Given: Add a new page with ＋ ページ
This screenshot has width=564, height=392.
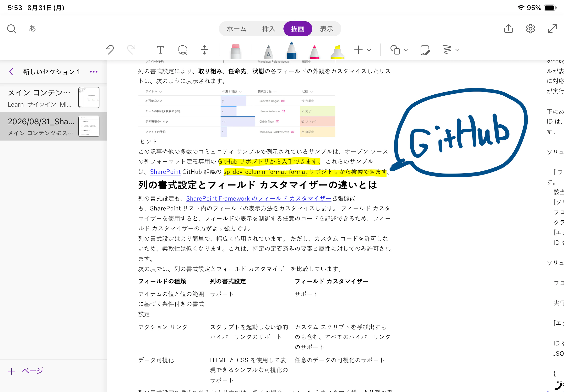Looking at the screenshot, I should click(x=26, y=371).
